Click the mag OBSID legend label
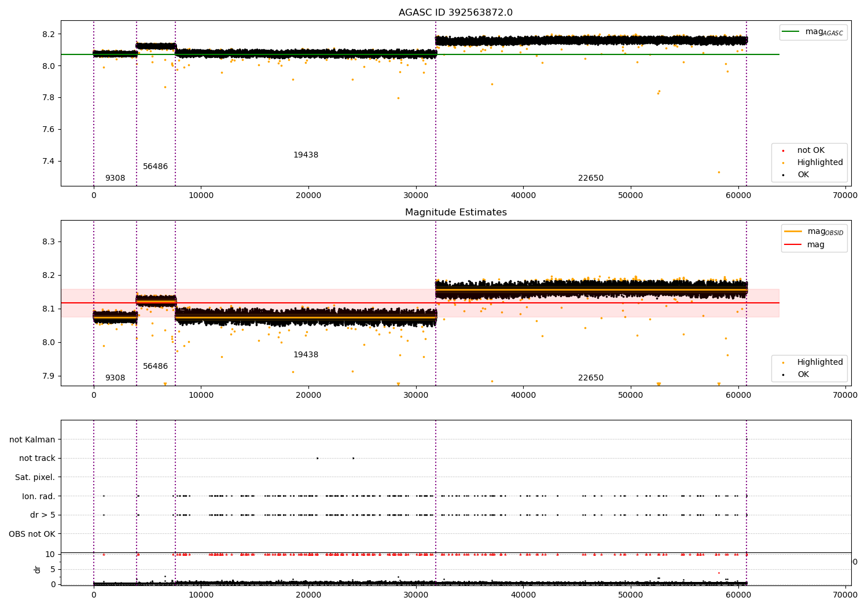The height and width of the screenshot is (608, 868). click(825, 232)
